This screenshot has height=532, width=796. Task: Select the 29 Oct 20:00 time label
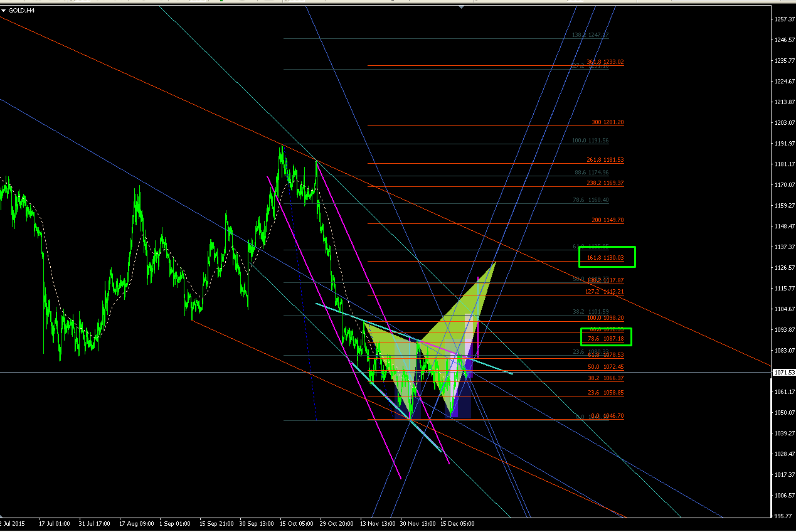click(x=336, y=523)
